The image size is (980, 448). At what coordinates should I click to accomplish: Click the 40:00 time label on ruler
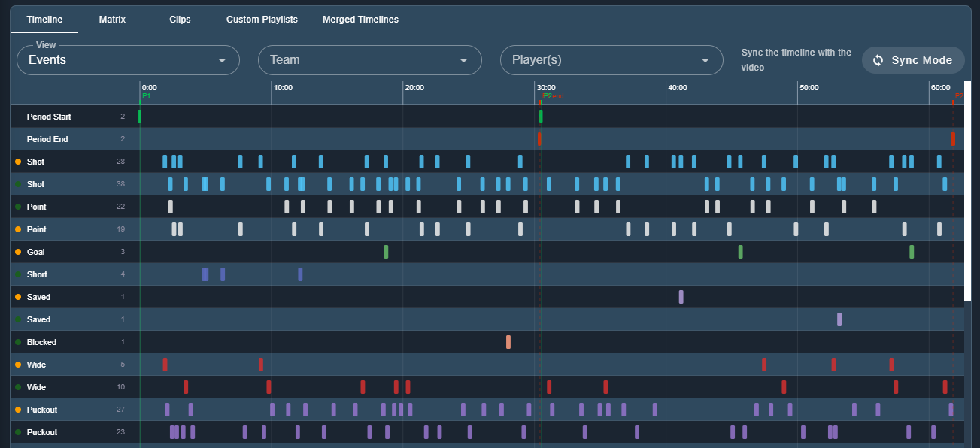click(677, 88)
